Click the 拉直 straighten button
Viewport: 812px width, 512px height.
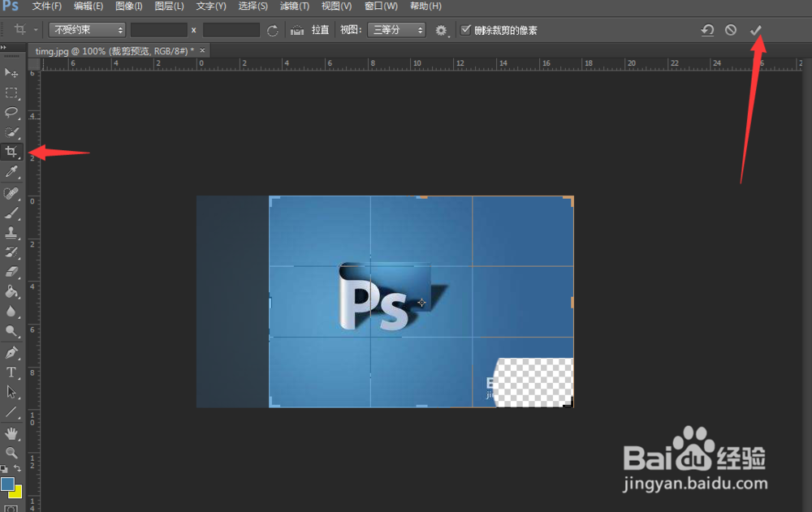(320, 30)
